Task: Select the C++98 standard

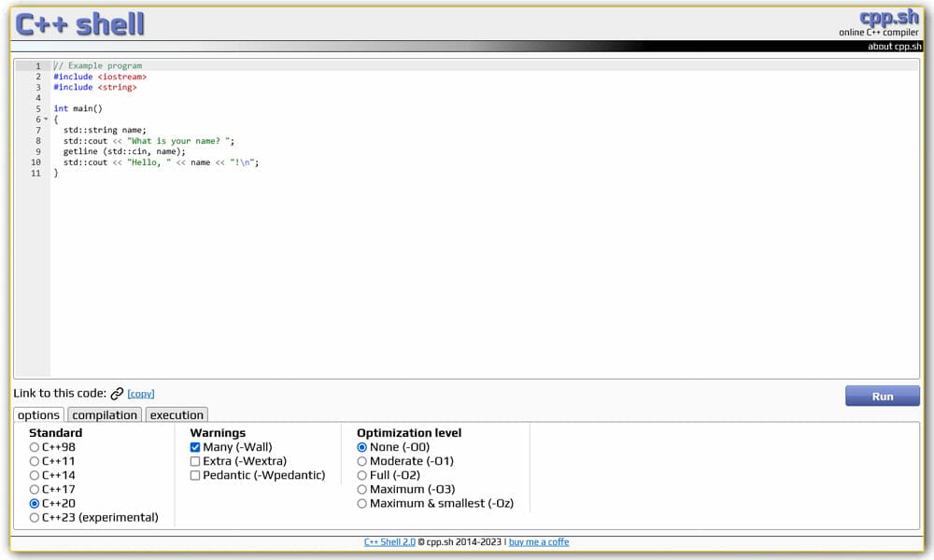Action: point(35,447)
